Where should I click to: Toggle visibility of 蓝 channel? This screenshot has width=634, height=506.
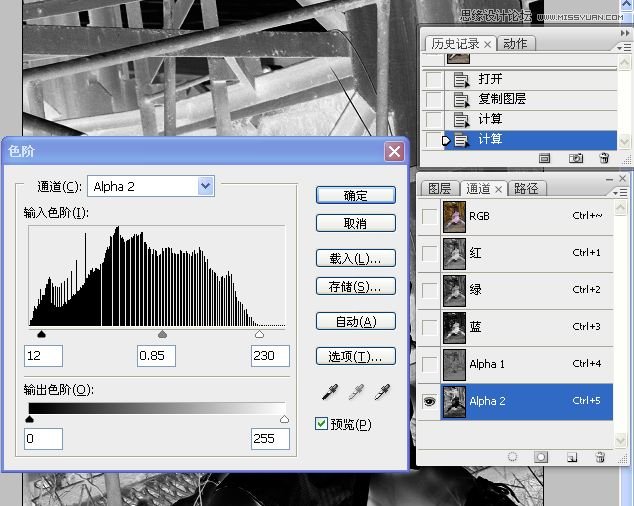tap(429, 327)
